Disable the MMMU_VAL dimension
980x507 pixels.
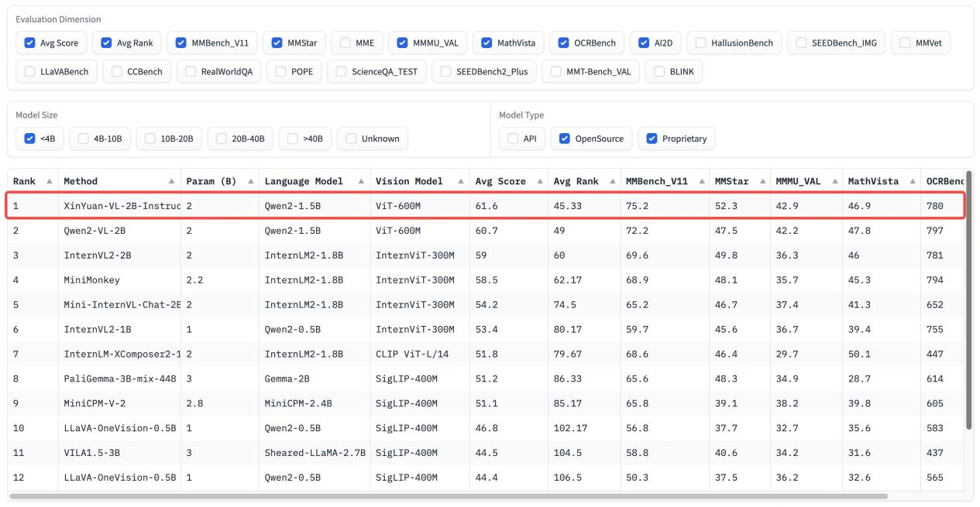pyautogui.click(x=401, y=43)
